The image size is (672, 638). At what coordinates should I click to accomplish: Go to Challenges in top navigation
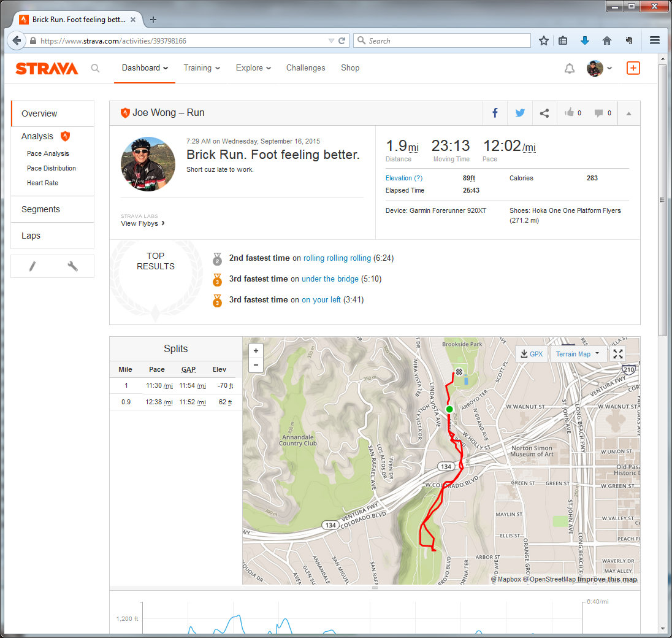[305, 68]
